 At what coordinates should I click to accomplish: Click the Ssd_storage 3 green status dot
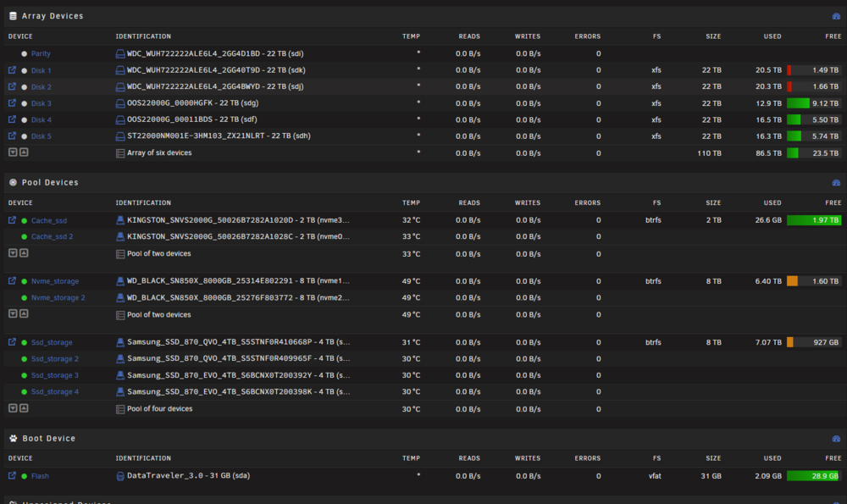[25, 375]
